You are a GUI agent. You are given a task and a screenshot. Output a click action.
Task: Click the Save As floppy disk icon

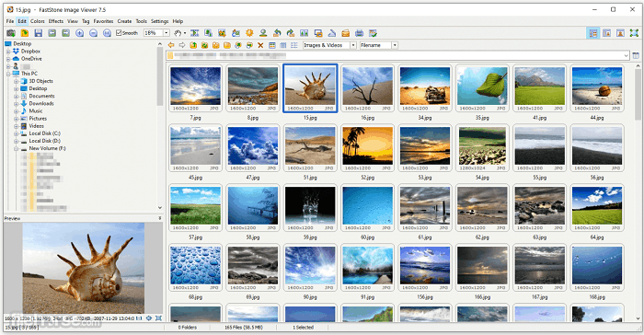point(39,33)
